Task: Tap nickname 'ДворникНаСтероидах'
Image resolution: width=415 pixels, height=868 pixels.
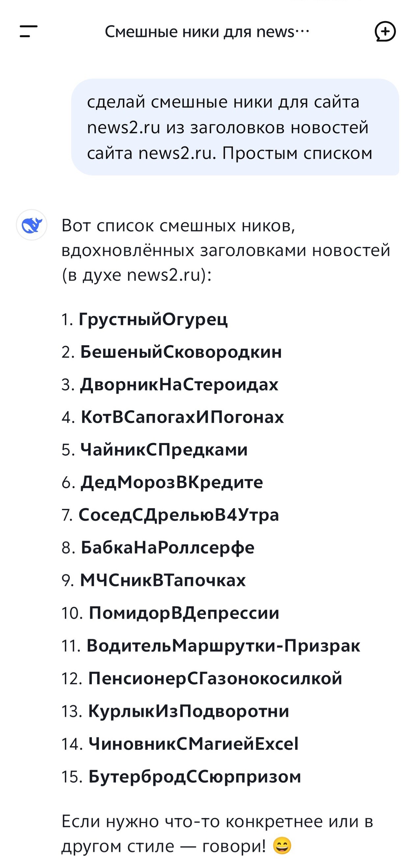Action: click(x=180, y=384)
